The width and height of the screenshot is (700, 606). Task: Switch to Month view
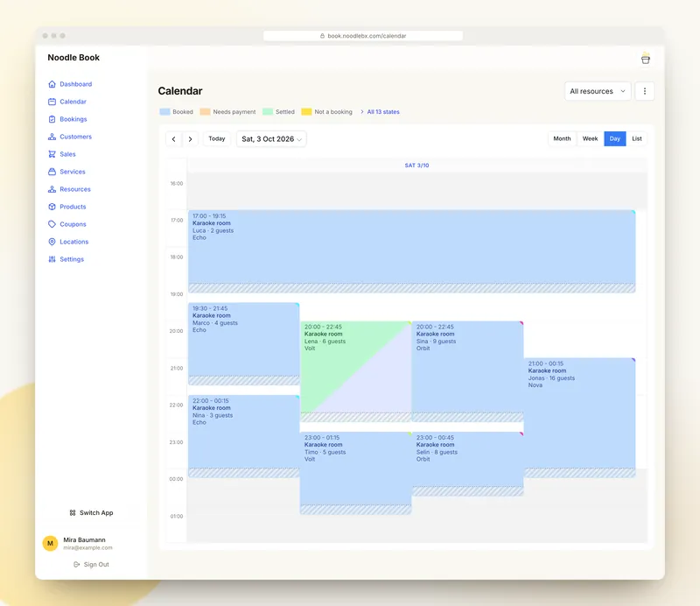pos(562,138)
